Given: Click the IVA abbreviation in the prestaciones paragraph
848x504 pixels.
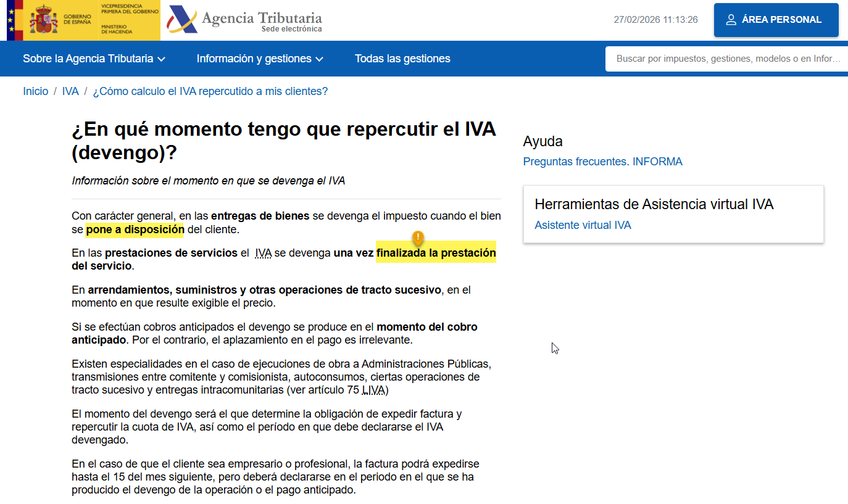Looking at the screenshot, I should 264,254.
